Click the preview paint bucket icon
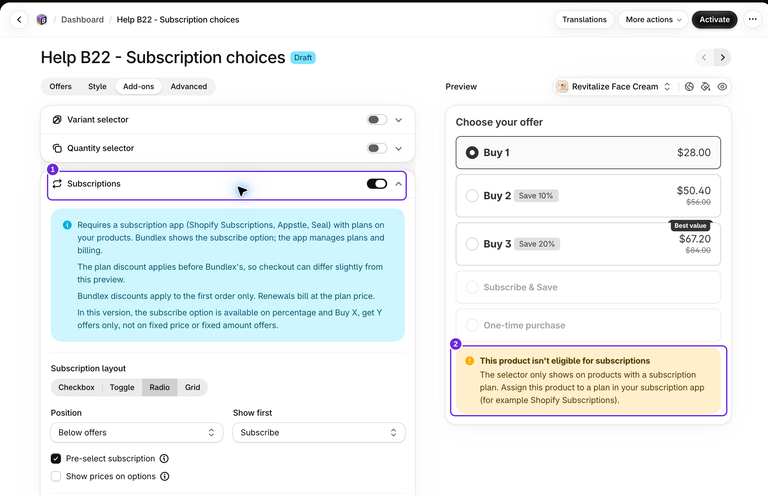Image resolution: width=768 pixels, height=495 pixels. click(705, 87)
